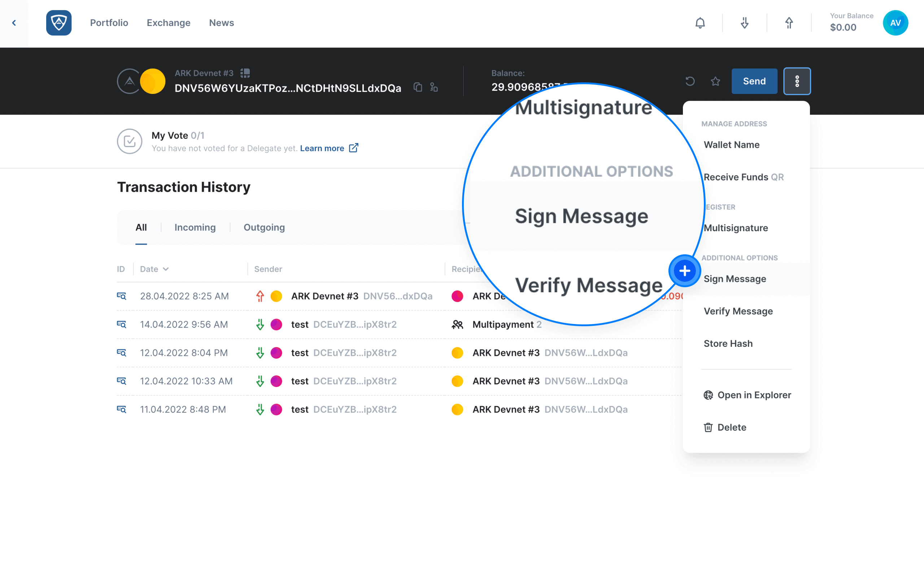Screen dimensions: 924x578
Task: Open News in the navigation
Action: [x=222, y=23]
